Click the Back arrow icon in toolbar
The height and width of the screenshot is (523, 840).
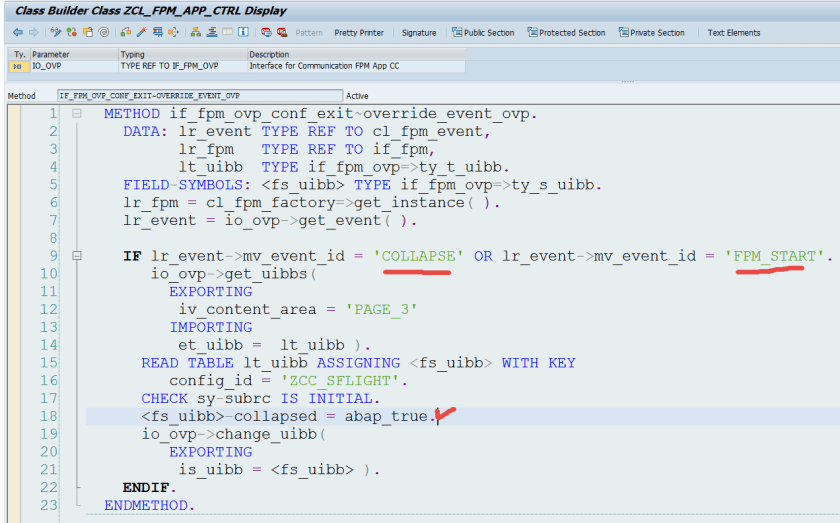click(x=17, y=33)
